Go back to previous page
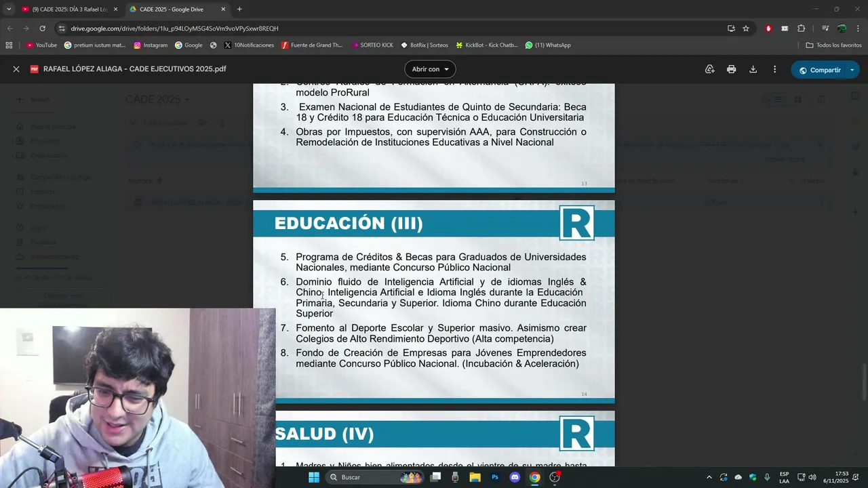The width and height of the screenshot is (868, 488). (10, 28)
